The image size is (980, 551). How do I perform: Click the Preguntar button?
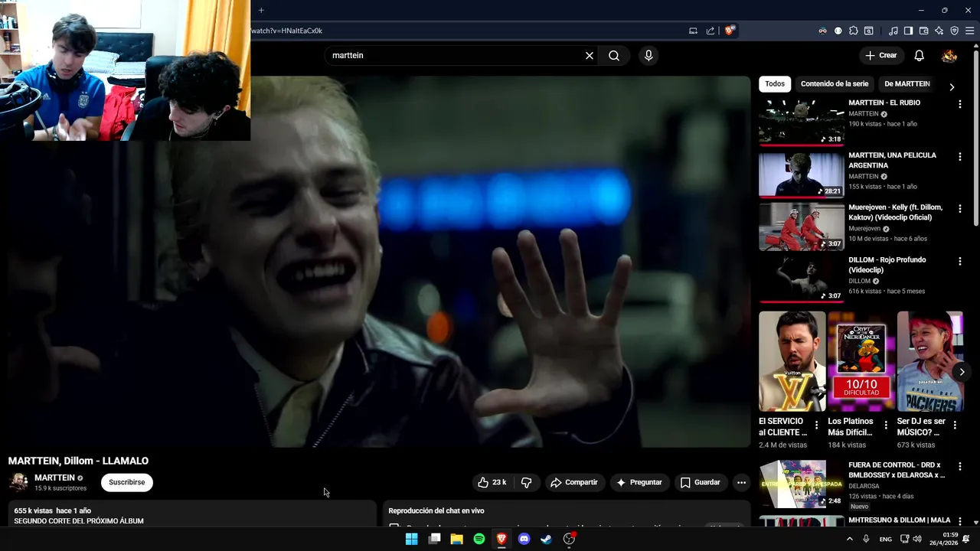tap(639, 483)
